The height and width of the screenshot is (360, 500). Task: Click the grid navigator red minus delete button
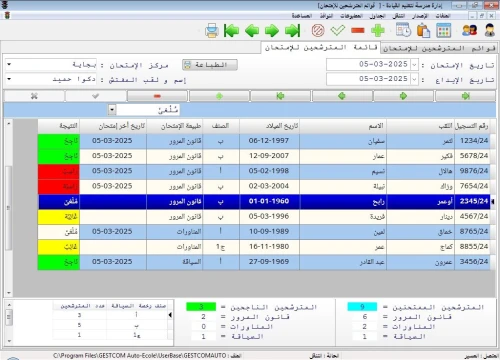tap(157, 96)
